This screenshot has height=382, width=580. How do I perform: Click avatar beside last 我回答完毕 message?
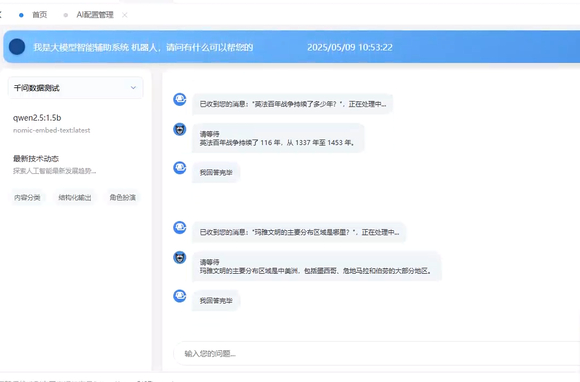click(x=180, y=296)
